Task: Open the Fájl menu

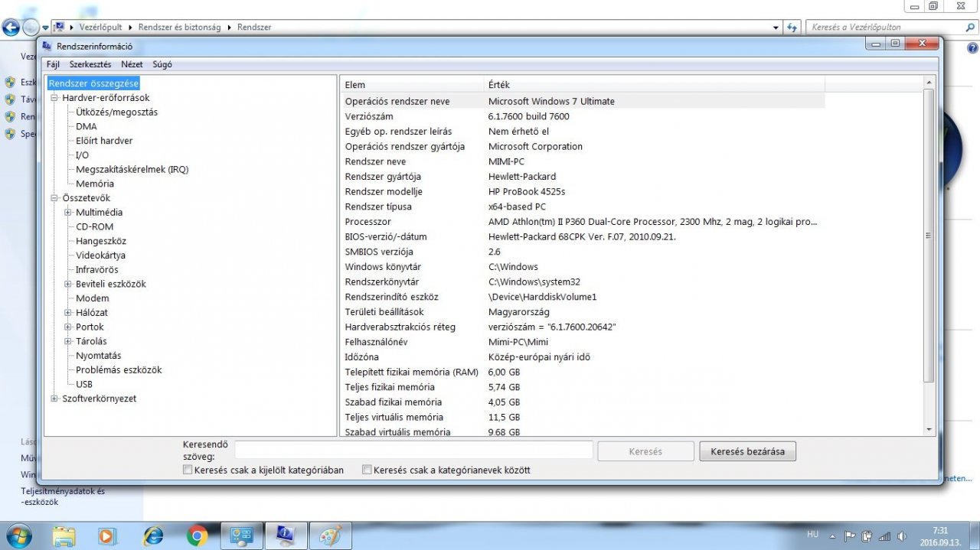Action: (53, 64)
